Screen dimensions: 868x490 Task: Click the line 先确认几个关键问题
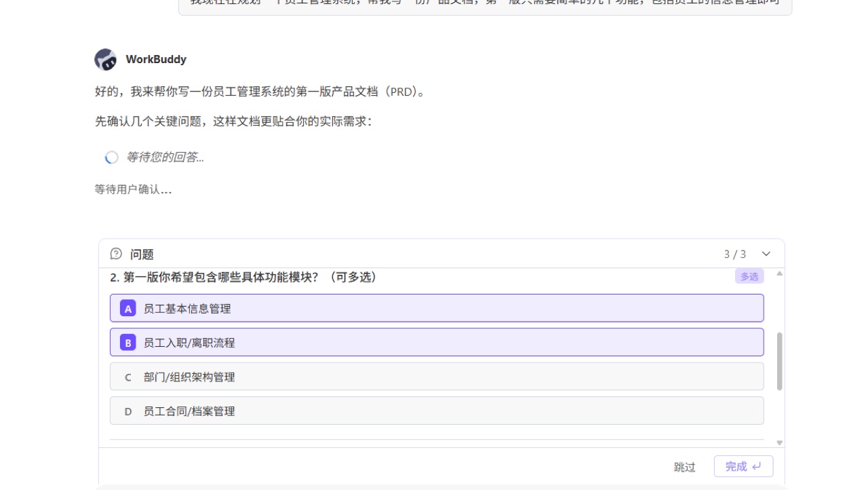234,121
